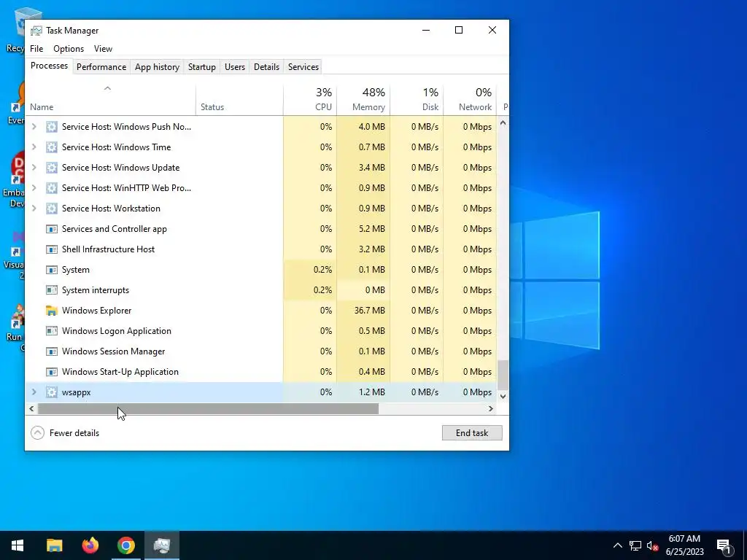Click the Shell Infrastructure Host icon
The image size is (747, 560).
click(x=52, y=249)
